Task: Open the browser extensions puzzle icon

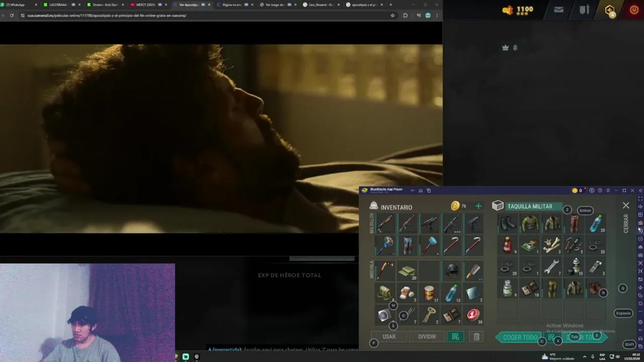Action: 405,16
